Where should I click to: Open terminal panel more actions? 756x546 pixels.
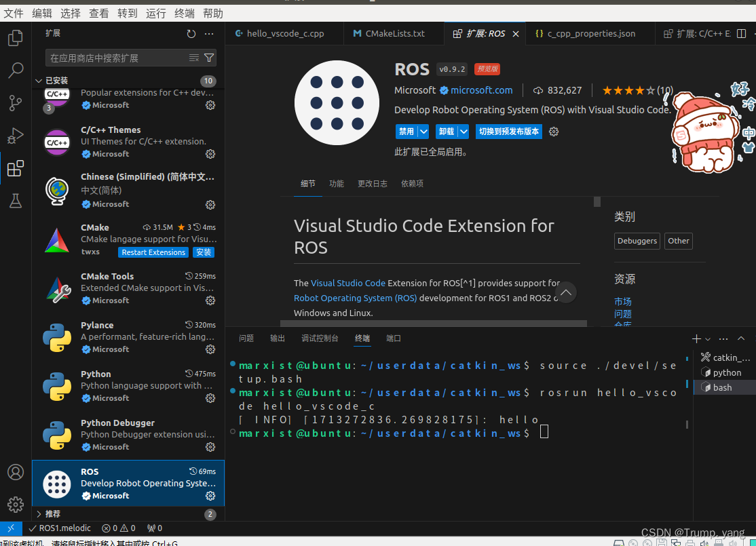point(723,338)
